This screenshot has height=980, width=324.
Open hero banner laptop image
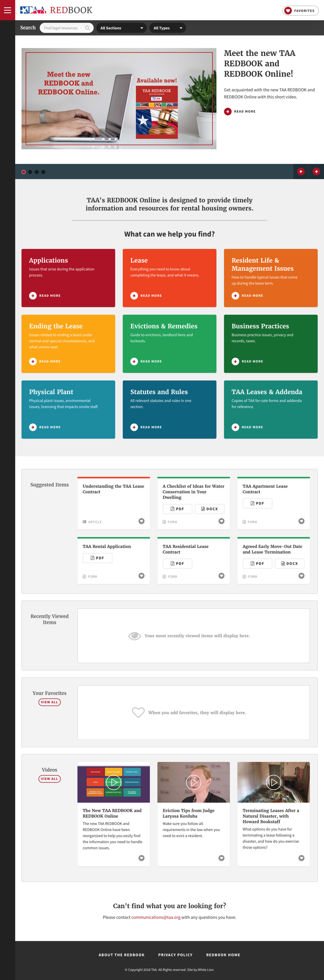119,98
